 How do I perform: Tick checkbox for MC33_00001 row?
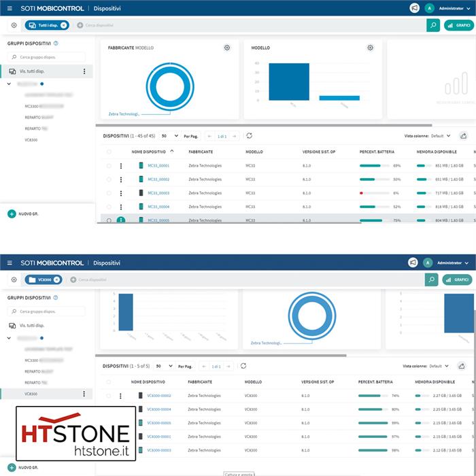[109, 166]
